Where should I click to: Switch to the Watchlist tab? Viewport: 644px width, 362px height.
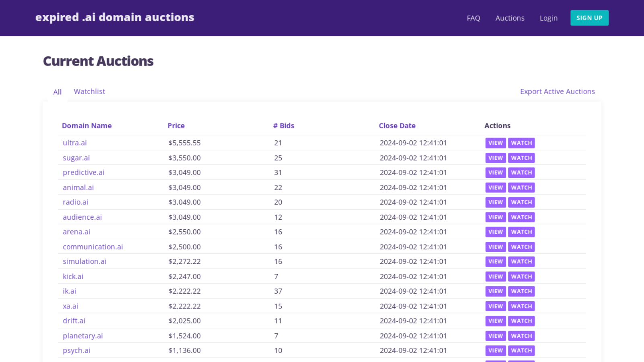[89, 91]
